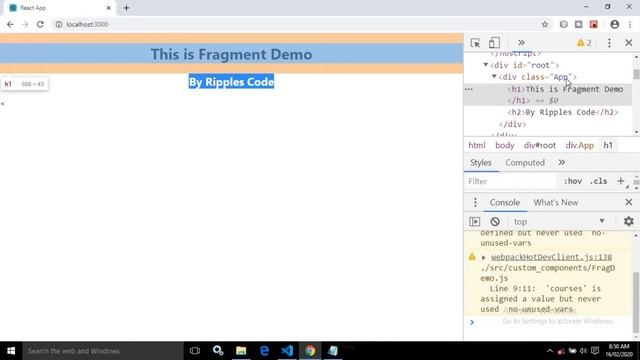Open the webpackHotDevClient.js:138 source link
Screen dimensions: 640x360
click(x=551, y=257)
